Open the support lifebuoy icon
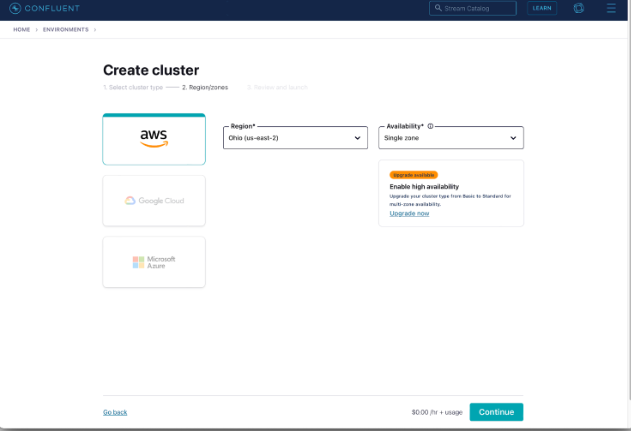631x431 pixels. point(579,8)
